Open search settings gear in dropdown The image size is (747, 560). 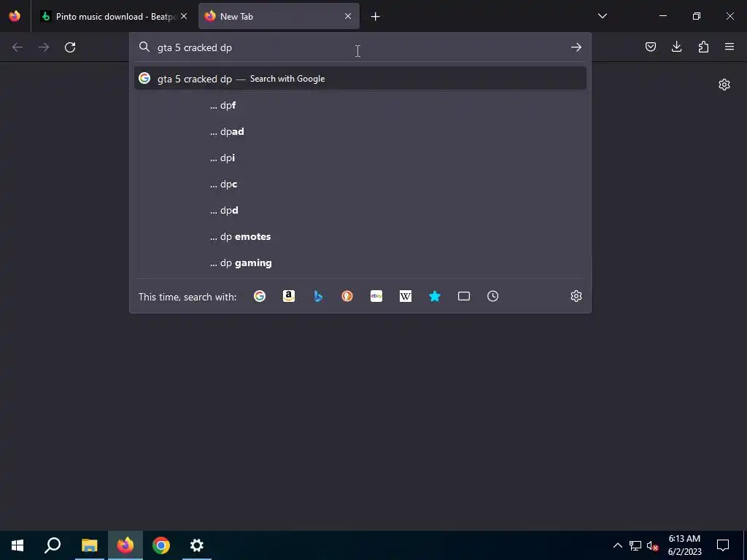[x=576, y=296]
